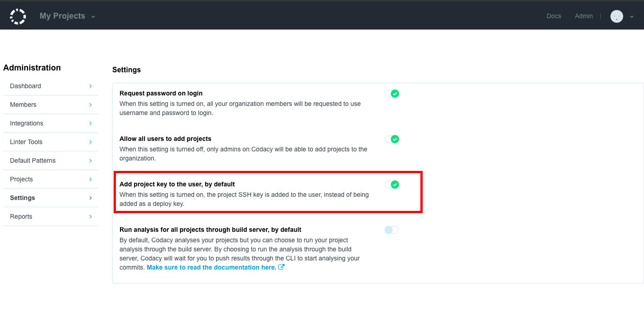
Task: Click the chevron arrow next to Linter Tools
Action: click(x=90, y=142)
